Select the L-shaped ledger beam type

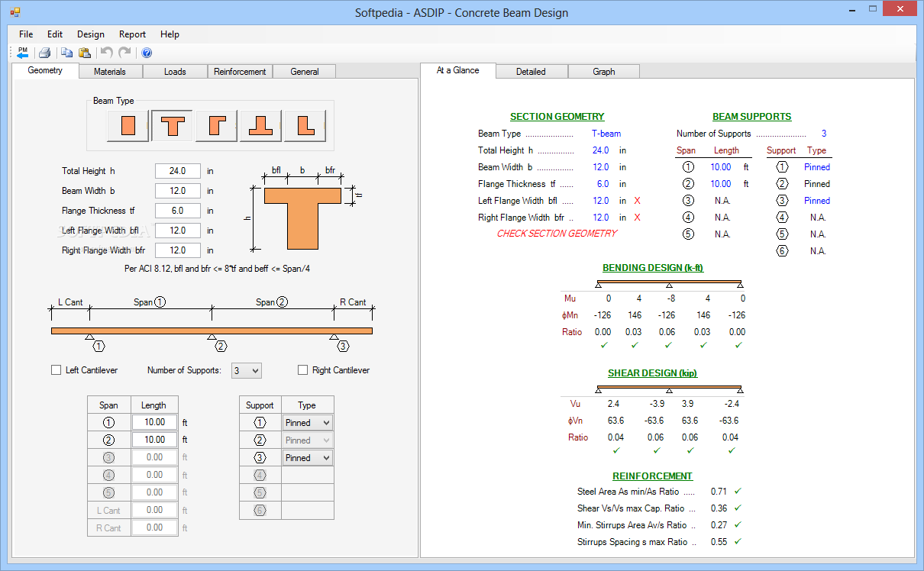(305, 126)
